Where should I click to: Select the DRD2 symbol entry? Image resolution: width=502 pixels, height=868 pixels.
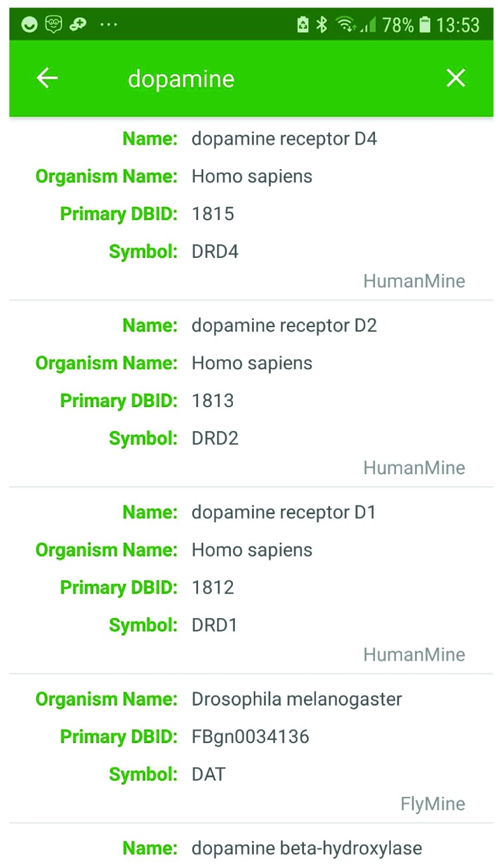click(x=215, y=438)
